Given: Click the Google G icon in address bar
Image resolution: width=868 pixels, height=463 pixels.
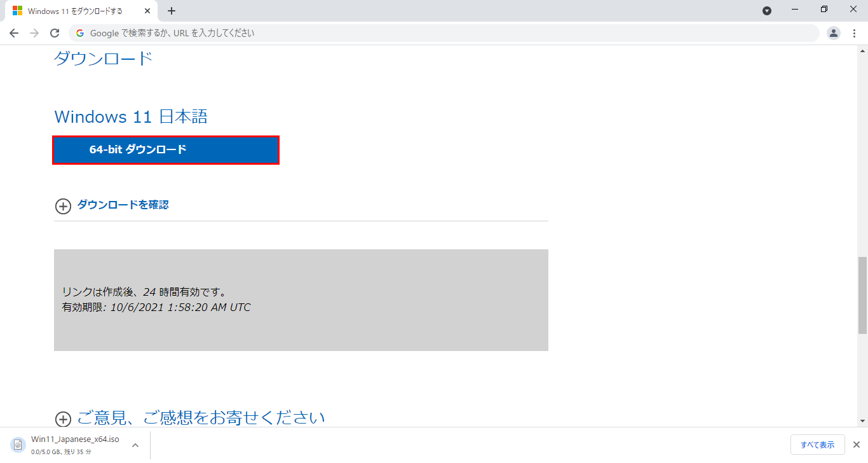Looking at the screenshot, I should pos(79,32).
